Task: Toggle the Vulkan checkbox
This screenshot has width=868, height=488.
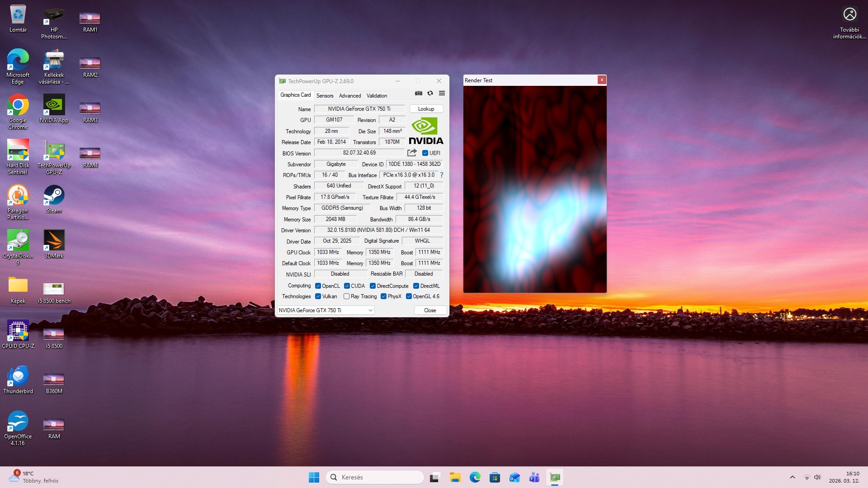Action: [x=318, y=296]
